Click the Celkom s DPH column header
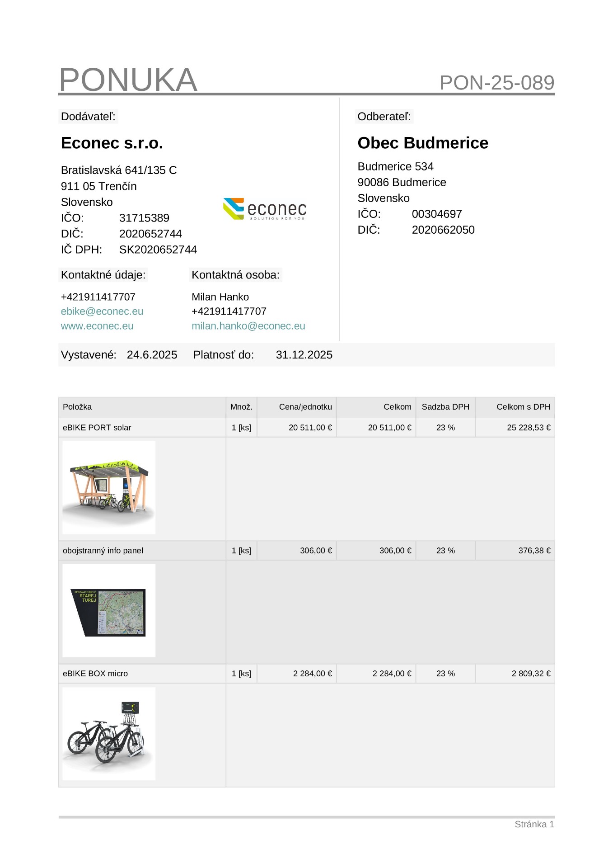 (x=523, y=407)
